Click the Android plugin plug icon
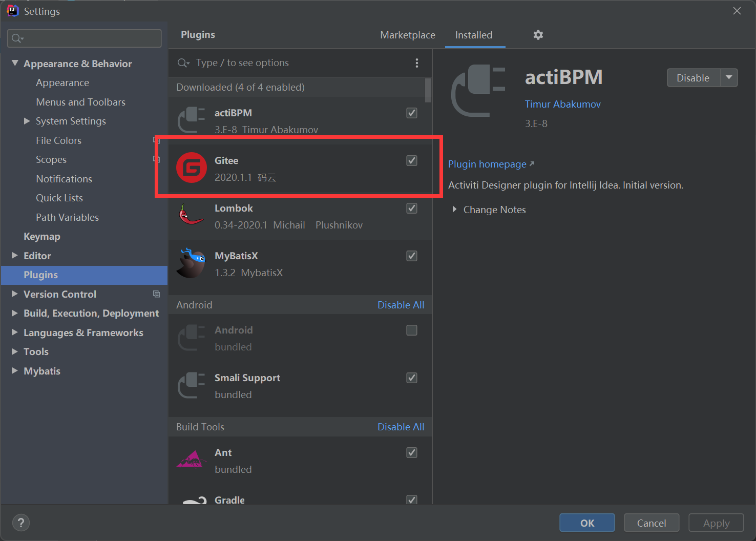This screenshot has height=541, width=756. tap(191, 338)
